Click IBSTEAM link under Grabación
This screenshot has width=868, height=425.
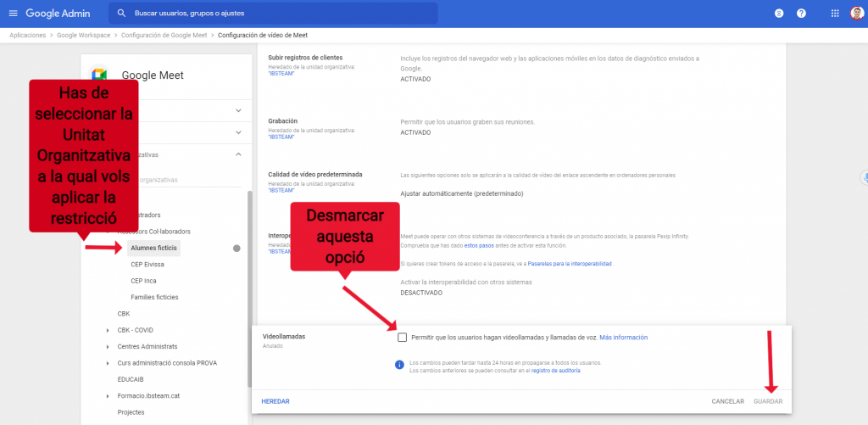pos(281,137)
